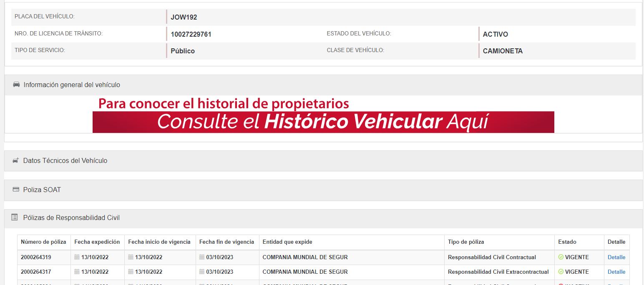Click the Tipo de póliza column header
Image resolution: width=644 pixels, height=285 pixels.
click(x=466, y=242)
